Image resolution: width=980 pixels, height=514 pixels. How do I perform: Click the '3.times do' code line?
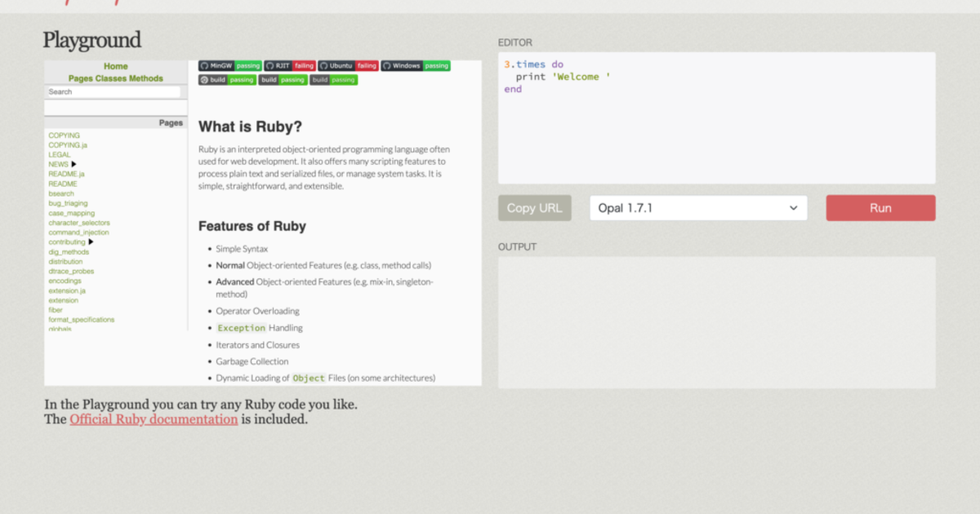click(x=533, y=64)
